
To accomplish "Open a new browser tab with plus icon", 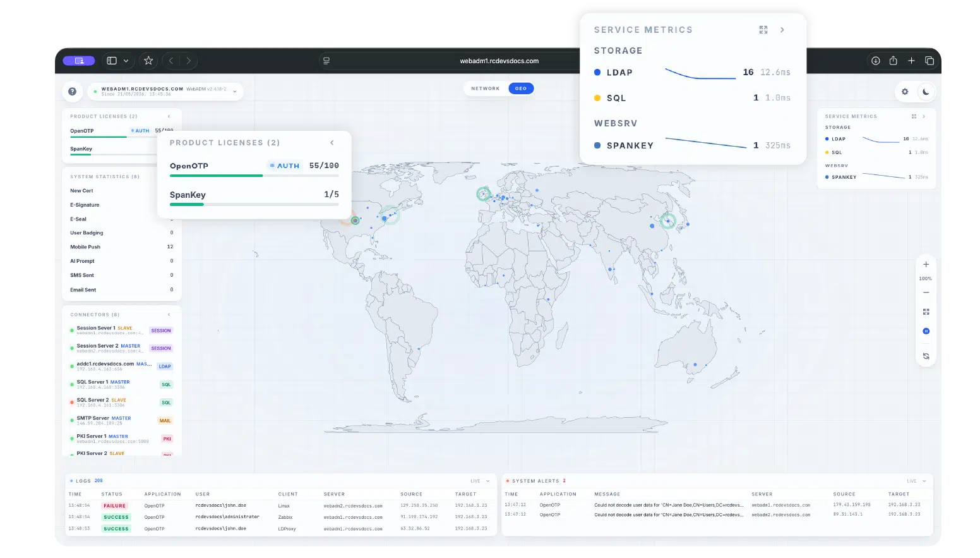I will coord(911,61).
